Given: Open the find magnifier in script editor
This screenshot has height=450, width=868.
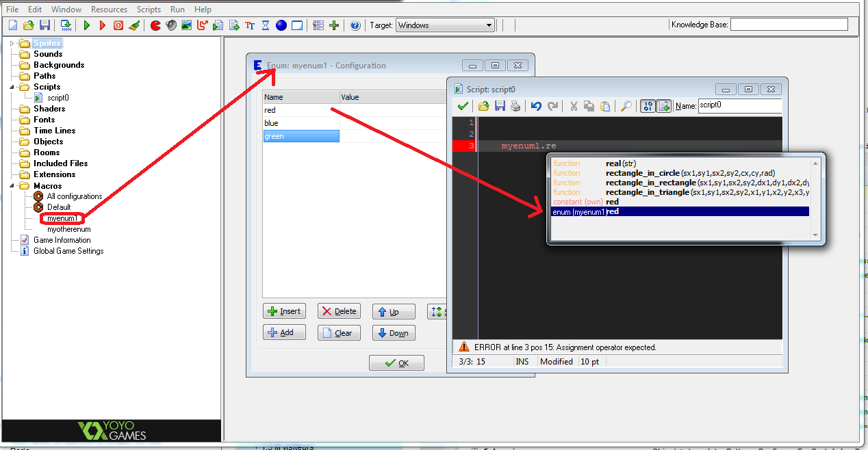Looking at the screenshot, I should (626, 106).
